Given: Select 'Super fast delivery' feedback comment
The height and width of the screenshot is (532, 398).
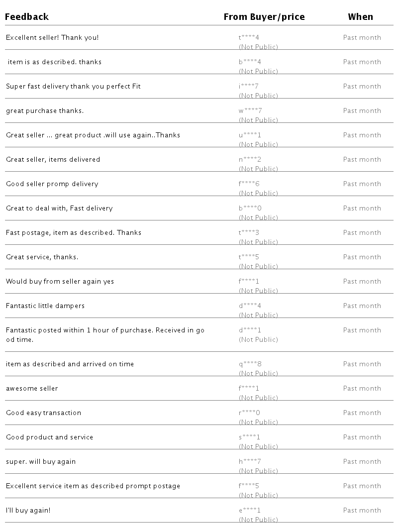Looking at the screenshot, I should point(73,86).
